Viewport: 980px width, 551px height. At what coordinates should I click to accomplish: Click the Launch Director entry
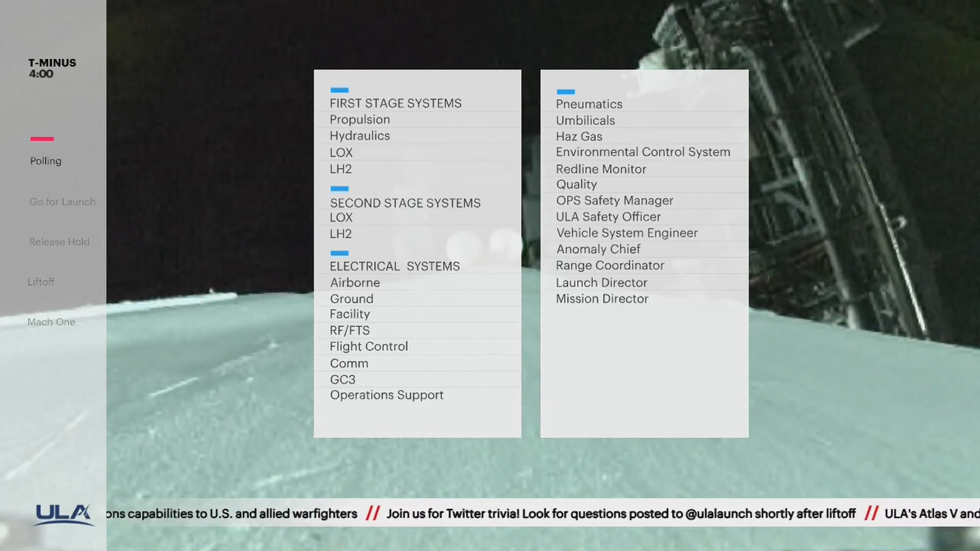(601, 283)
